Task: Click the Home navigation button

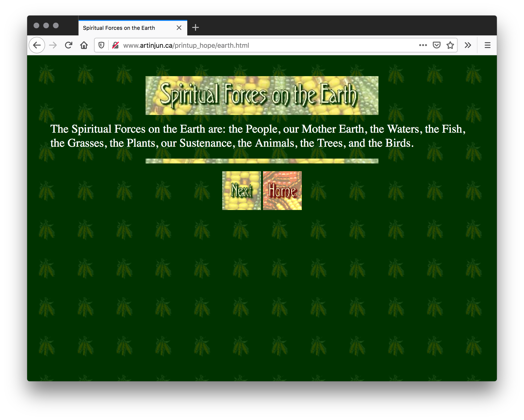Action: 282,190
